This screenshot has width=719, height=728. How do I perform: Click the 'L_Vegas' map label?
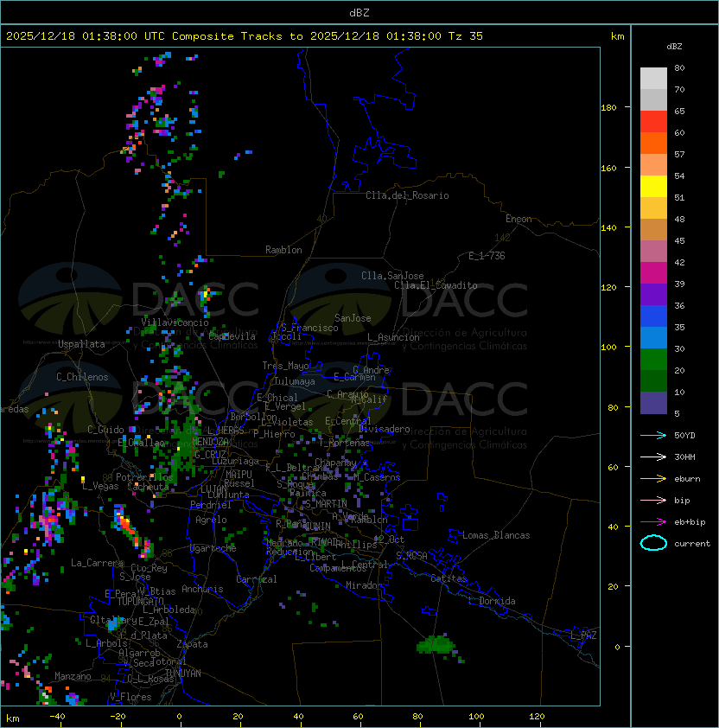pos(100,486)
